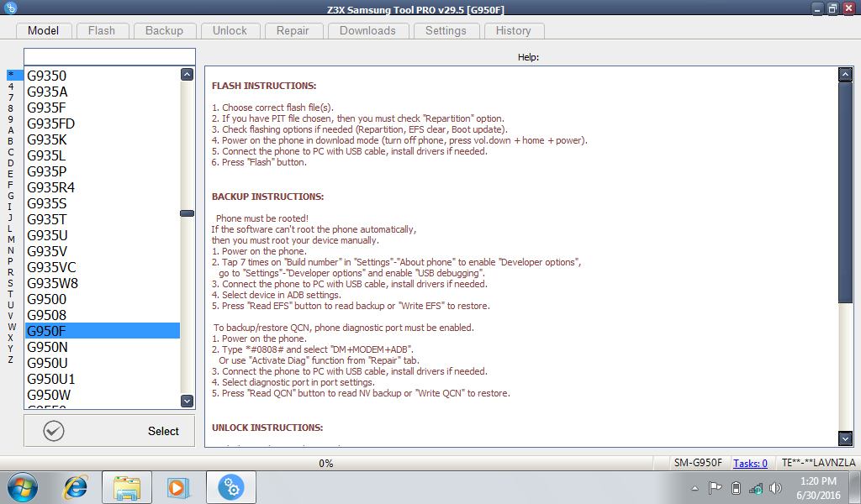Open the network tray icon
Viewport: 861px width, 504px height.
click(x=756, y=487)
